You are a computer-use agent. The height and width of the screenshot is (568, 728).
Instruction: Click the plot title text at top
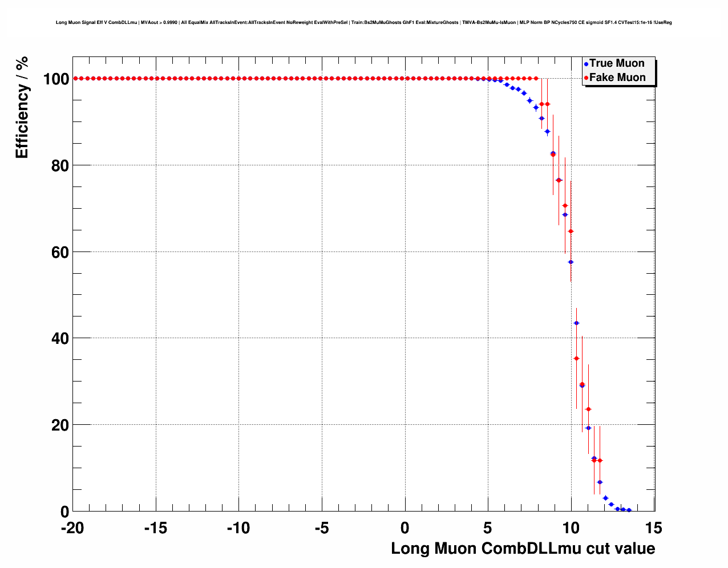(363, 23)
